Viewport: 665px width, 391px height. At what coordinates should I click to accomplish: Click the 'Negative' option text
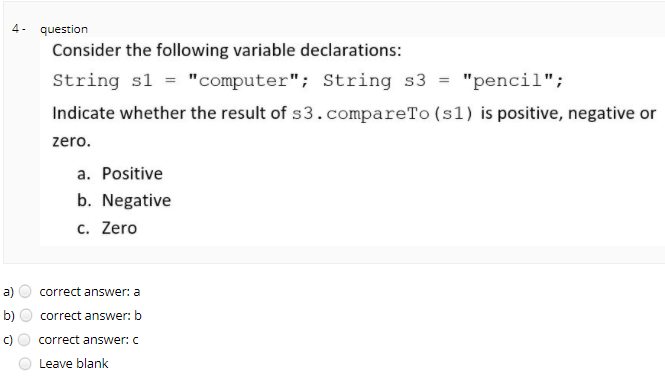136,201
